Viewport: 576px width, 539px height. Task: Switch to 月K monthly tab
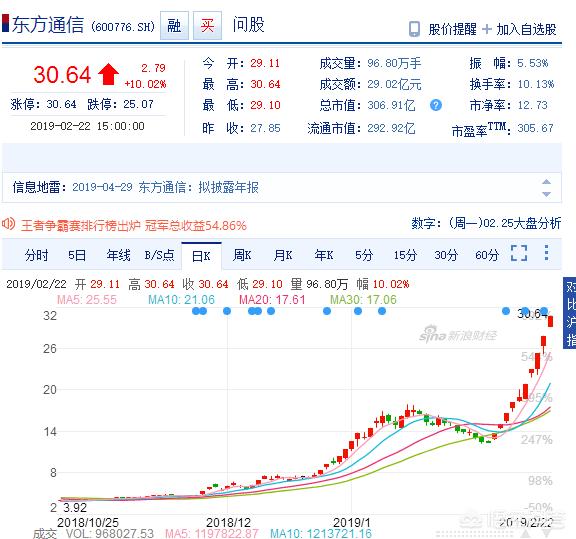coord(283,255)
